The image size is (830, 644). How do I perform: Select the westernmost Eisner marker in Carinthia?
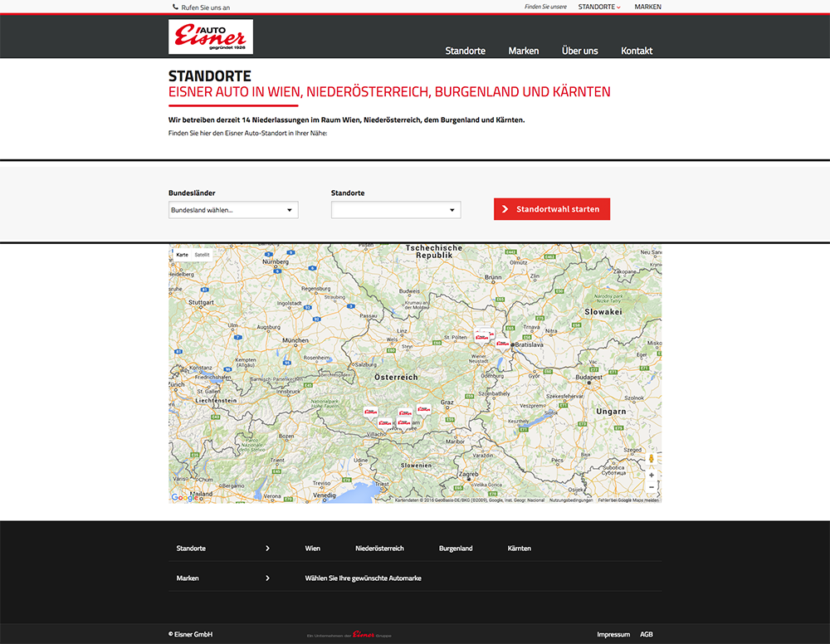[370, 412]
